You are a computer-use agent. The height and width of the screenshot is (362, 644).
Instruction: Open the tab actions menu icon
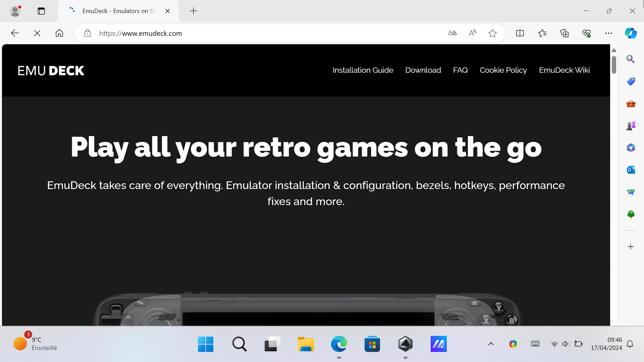click(41, 11)
